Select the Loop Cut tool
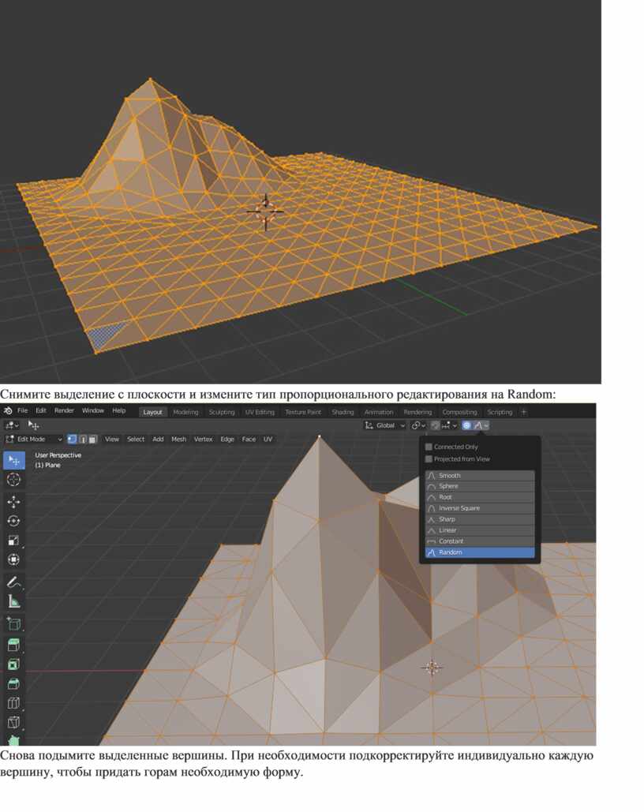 (14, 703)
